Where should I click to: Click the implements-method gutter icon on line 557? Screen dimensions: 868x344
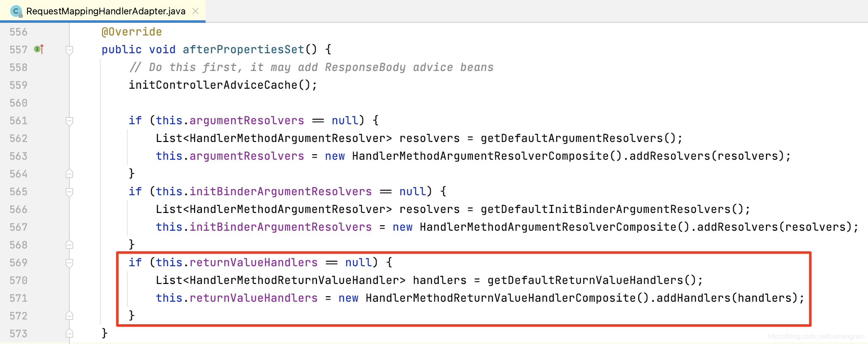[x=39, y=49]
